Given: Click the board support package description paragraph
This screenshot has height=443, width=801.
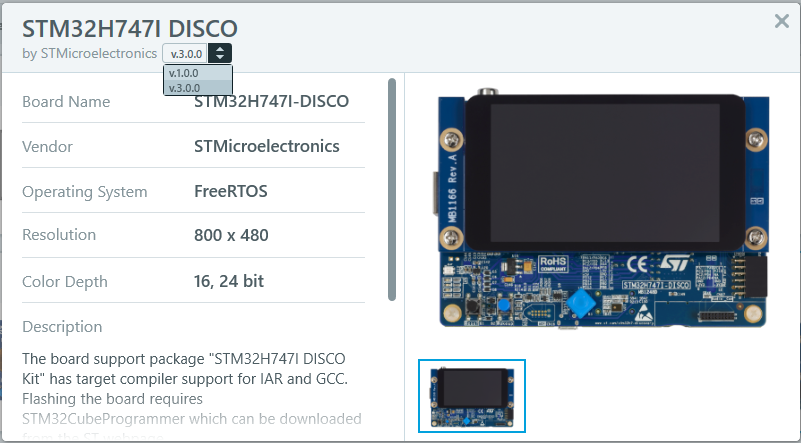Looking at the screenshot, I should (x=192, y=396).
